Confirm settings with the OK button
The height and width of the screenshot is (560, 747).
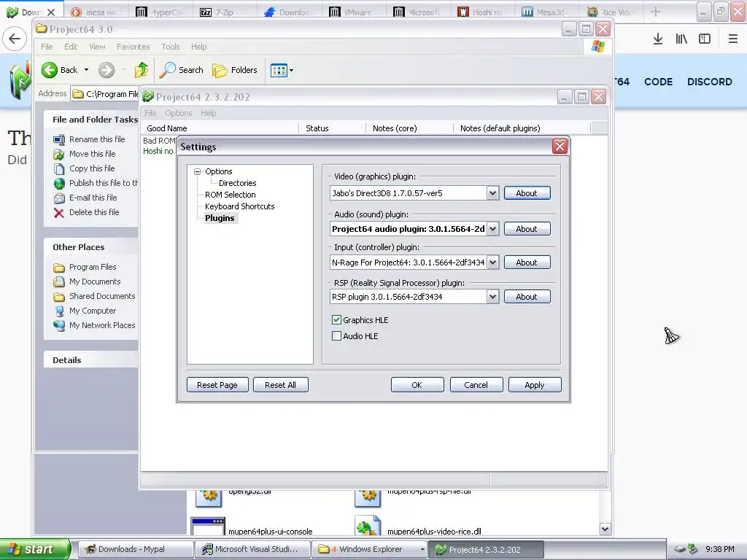[417, 385]
